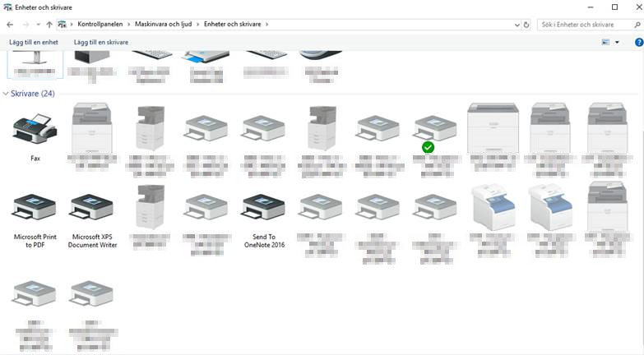Screen dimensions: 644x355
Task: Select the Fax printer icon
Action: point(35,130)
